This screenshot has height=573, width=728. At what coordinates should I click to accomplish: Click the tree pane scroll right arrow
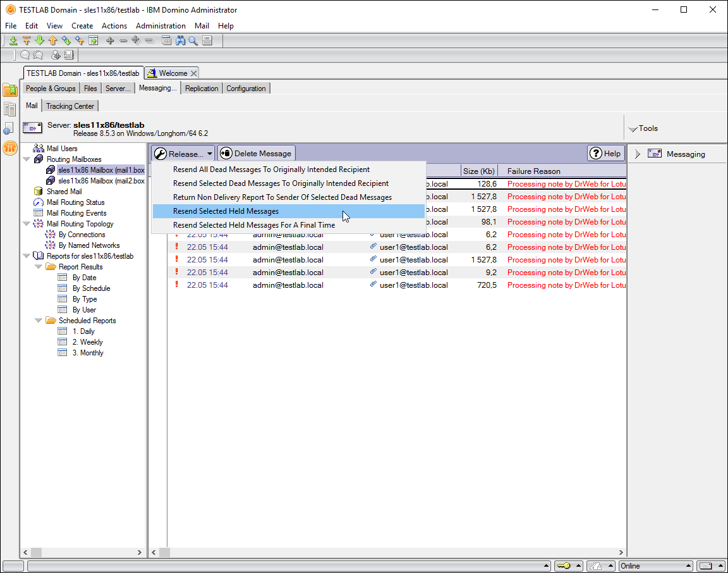tap(139, 553)
